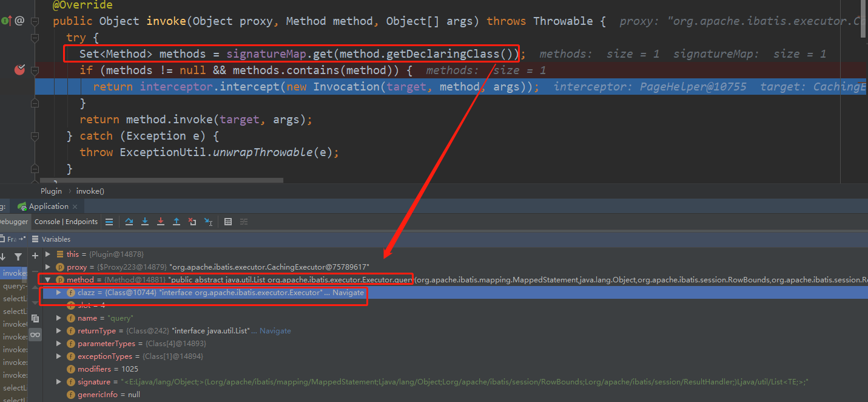Screen dimensions: 868x402
Task: Click the invoke() breadcrumb
Action: (x=90, y=191)
